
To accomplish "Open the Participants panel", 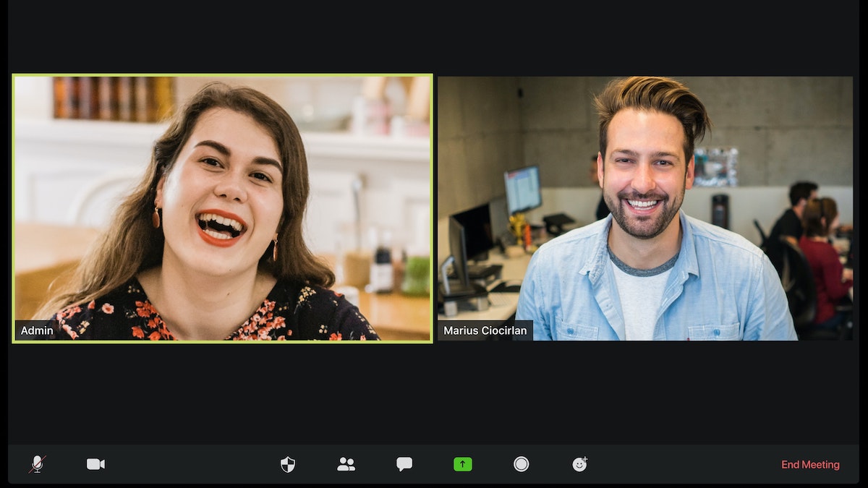I will pos(346,464).
